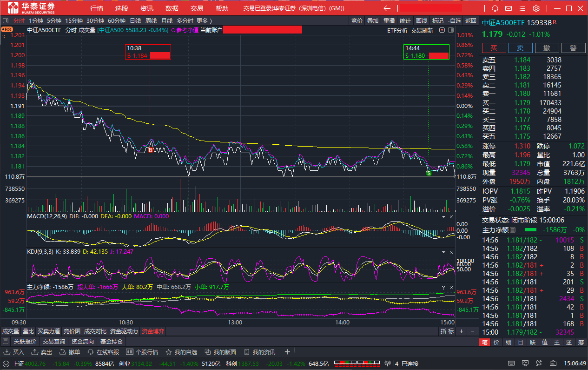Add a shortcut with the plus icon
This screenshot has height=370, width=588.
pos(287,352)
